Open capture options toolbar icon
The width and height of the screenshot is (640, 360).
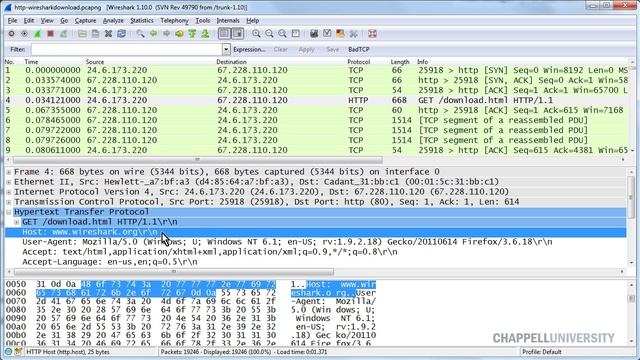click(24, 34)
